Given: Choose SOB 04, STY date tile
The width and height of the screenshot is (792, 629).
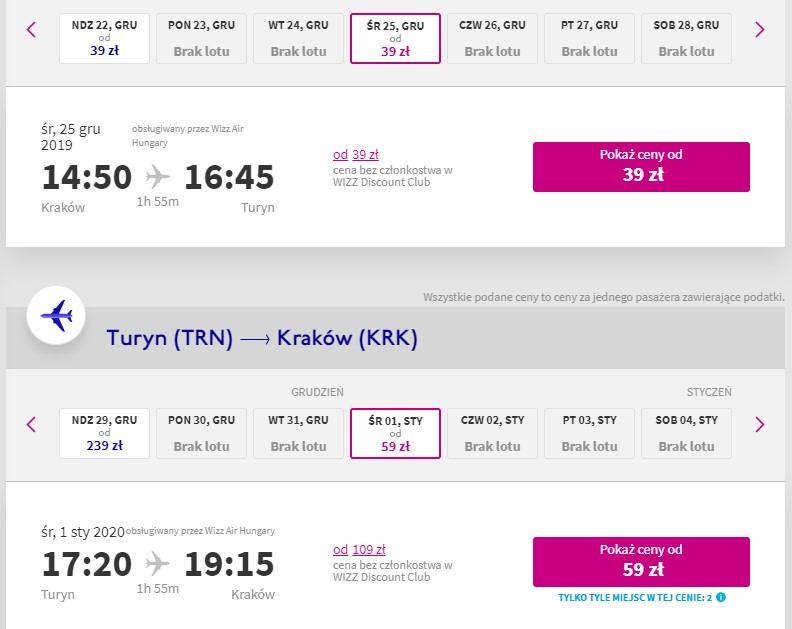Looking at the screenshot, I should pos(686,433).
